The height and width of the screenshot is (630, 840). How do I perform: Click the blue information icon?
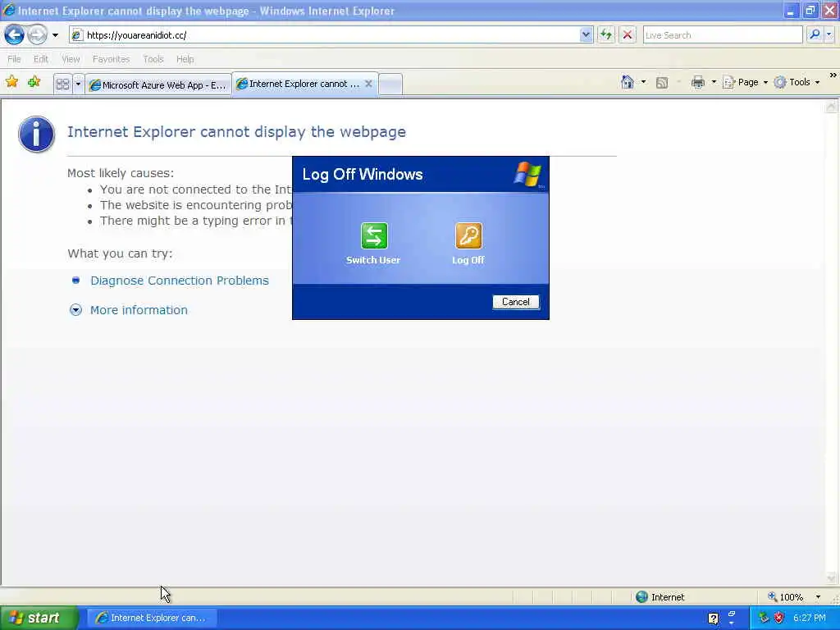coord(36,135)
